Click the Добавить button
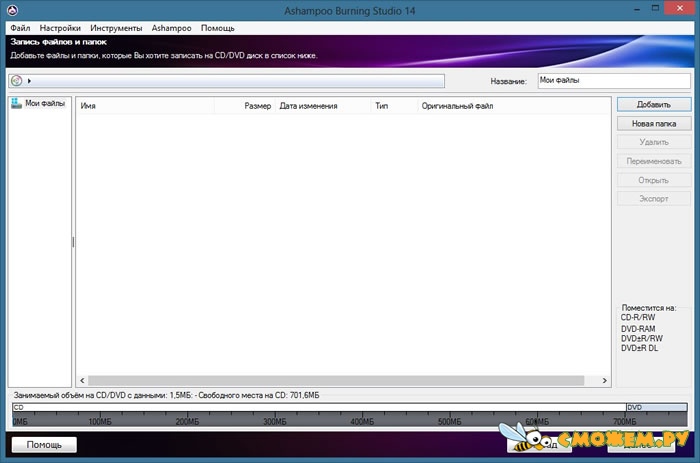The height and width of the screenshot is (463, 700). 654,104
